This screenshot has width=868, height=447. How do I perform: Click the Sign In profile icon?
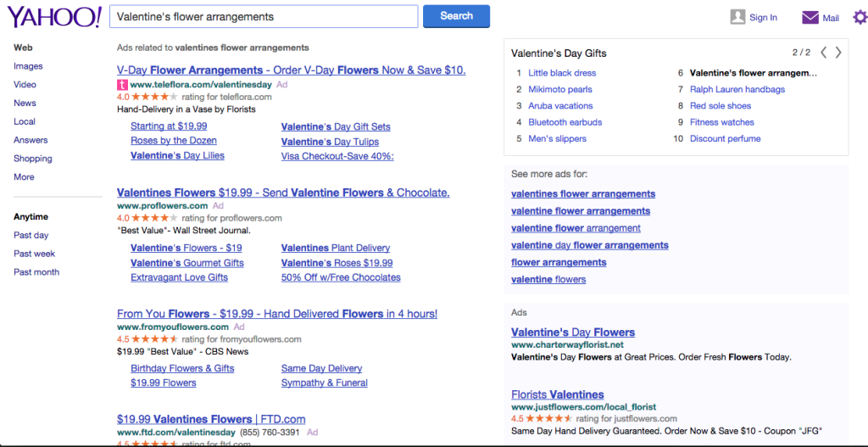pos(737,17)
